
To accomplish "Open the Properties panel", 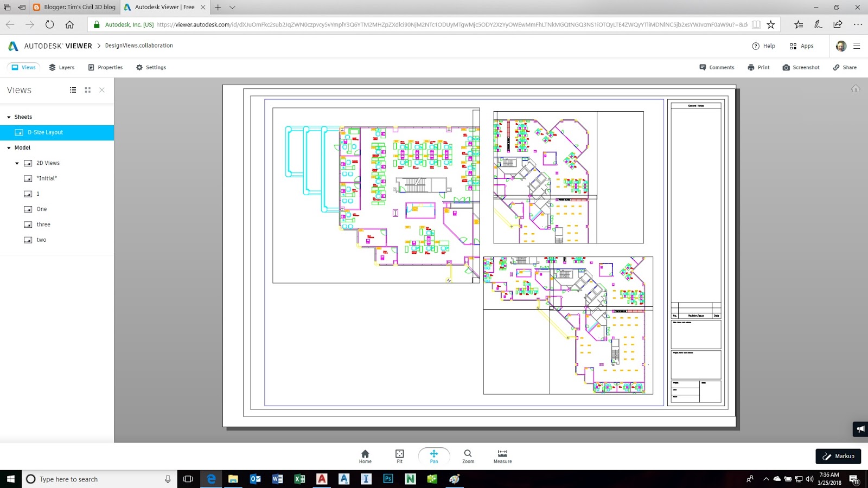I will tap(105, 67).
